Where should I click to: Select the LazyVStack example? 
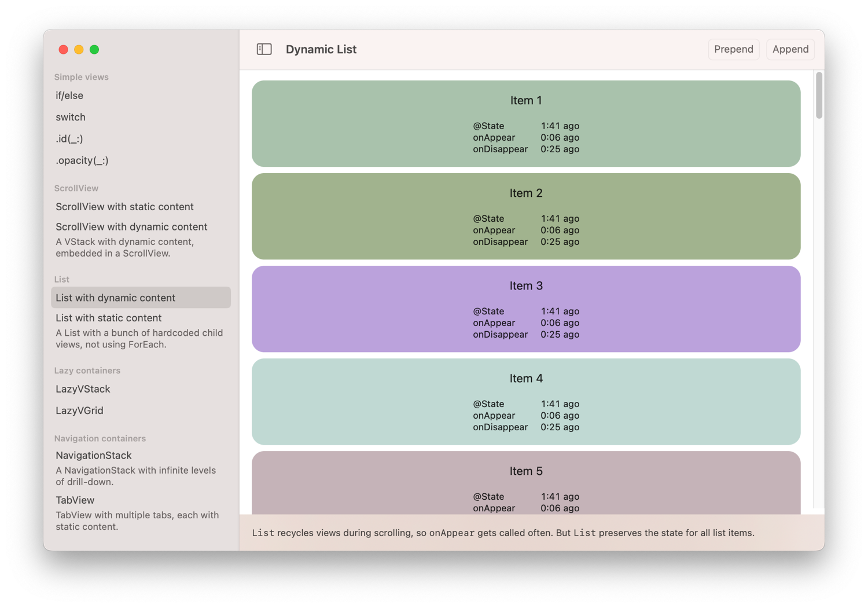(x=83, y=389)
